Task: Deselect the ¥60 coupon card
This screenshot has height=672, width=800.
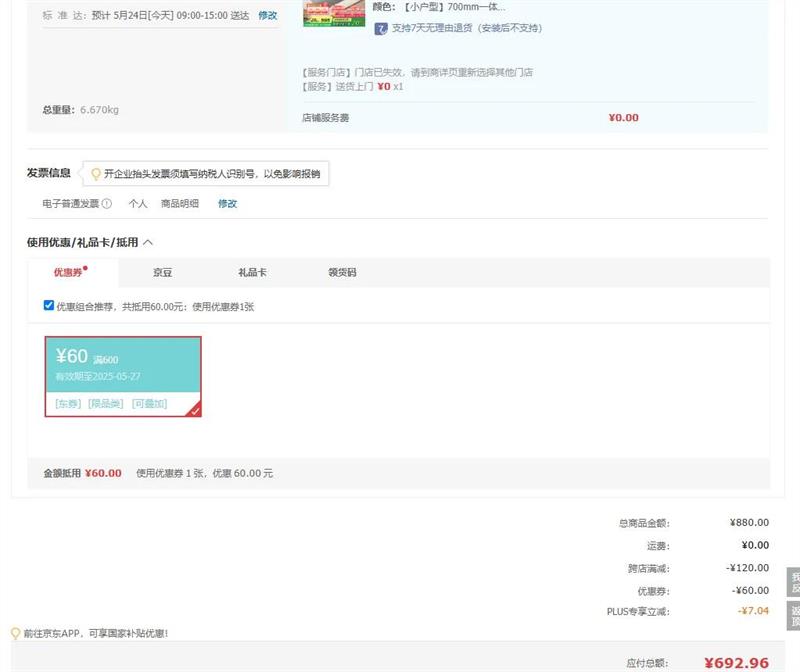Action: pos(122,375)
